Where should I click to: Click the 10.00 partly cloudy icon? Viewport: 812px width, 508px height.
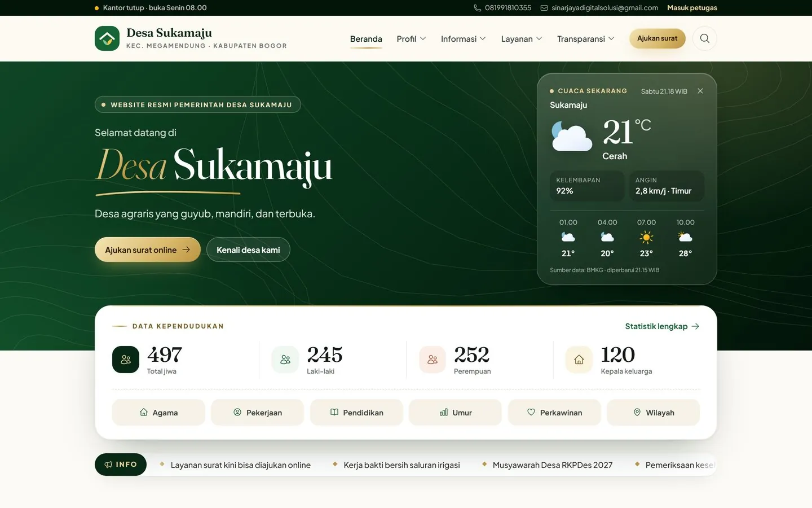click(685, 237)
